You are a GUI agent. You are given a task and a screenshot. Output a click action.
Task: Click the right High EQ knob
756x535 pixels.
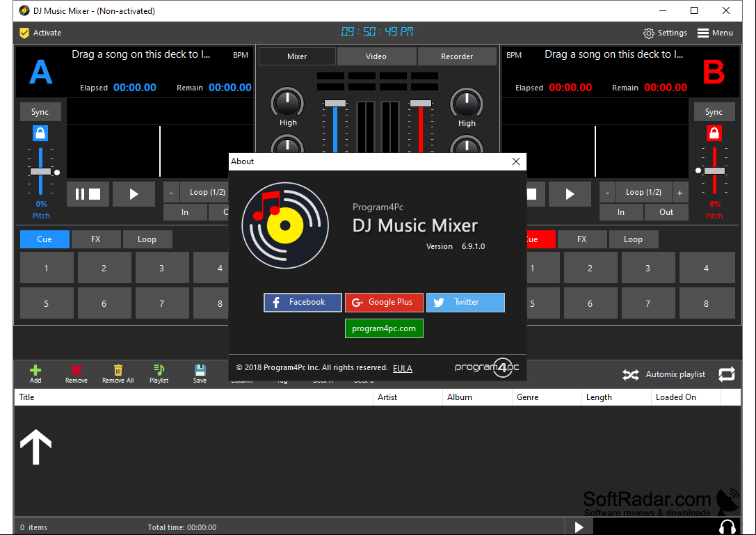[466, 103]
